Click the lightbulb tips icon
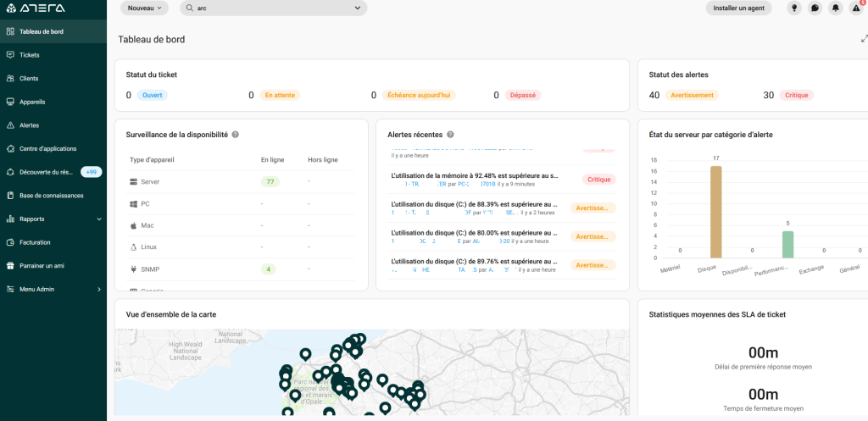The height and width of the screenshot is (421, 868). [793, 8]
